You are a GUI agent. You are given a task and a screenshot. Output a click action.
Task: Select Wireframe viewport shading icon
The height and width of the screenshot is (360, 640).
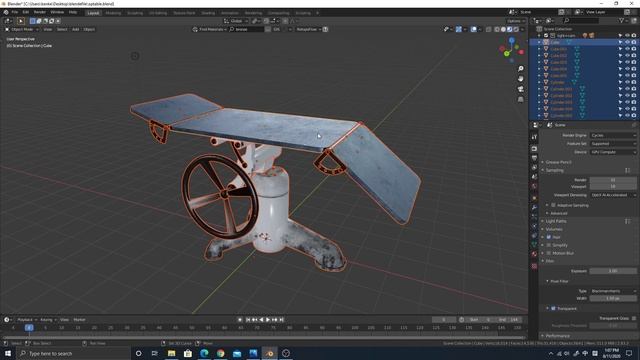pos(496,29)
